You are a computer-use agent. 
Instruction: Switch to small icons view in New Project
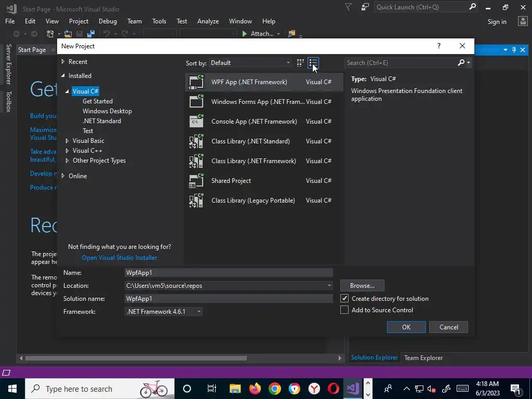coord(300,63)
